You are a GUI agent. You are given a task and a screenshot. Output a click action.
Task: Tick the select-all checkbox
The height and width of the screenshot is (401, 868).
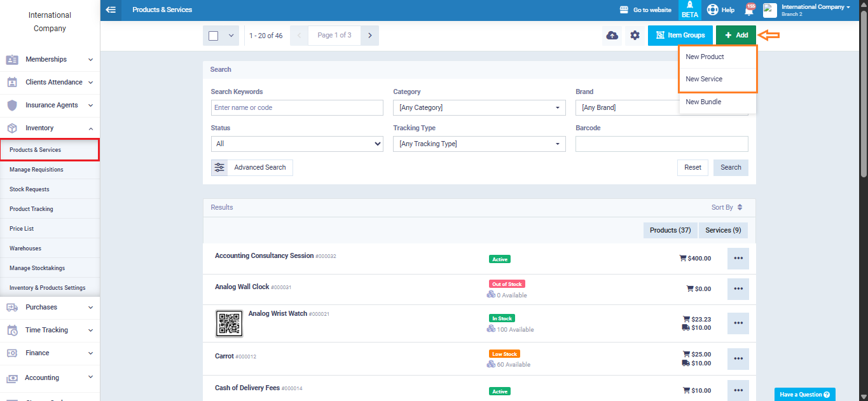pyautogui.click(x=214, y=36)
